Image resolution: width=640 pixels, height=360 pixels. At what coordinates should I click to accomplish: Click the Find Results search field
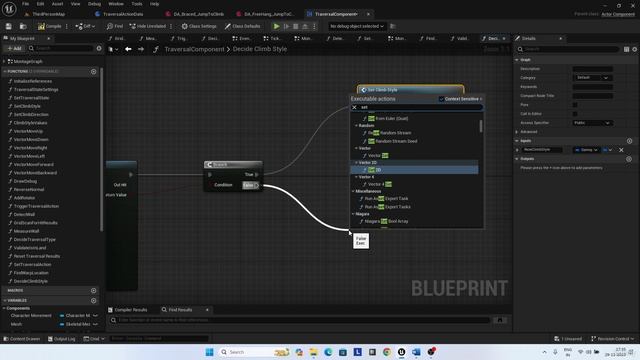pyautogui.click(x=300, y=320)
